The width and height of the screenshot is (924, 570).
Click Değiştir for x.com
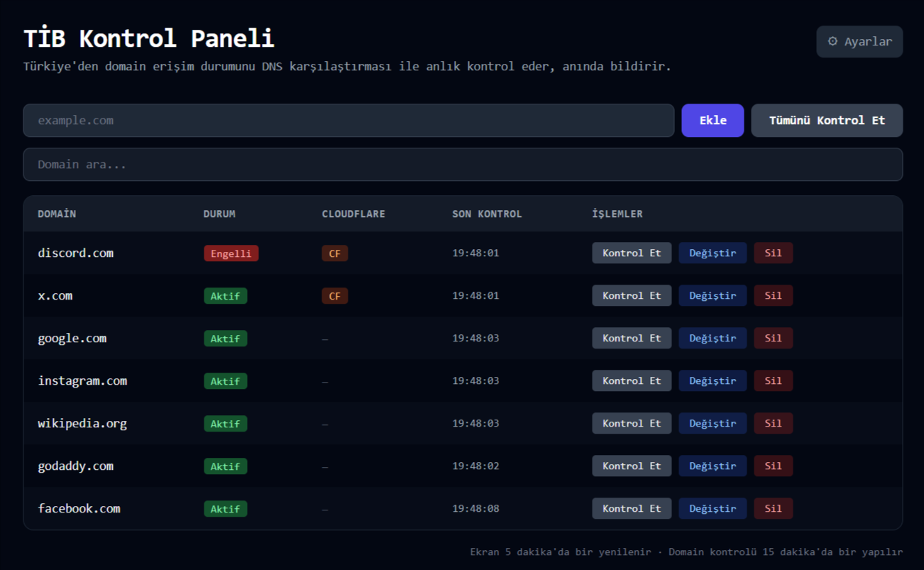[x=713, y=296]
